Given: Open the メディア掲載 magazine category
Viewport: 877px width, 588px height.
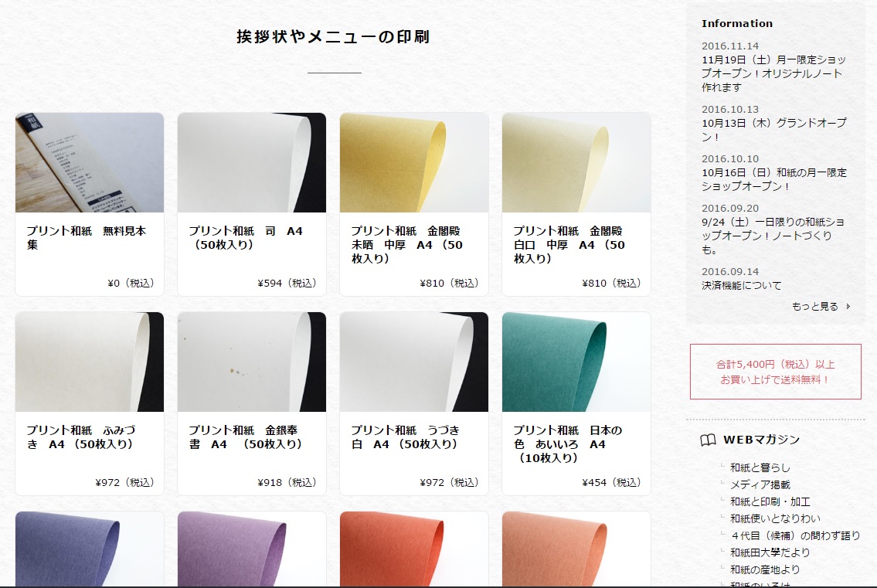Looking at the screenshot, I should [760, 484].
